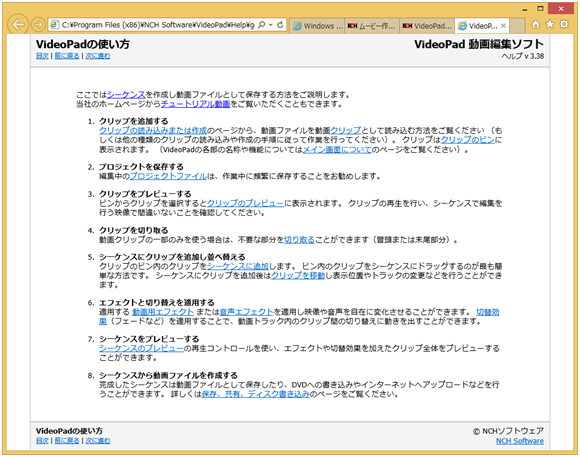Viewport: 580px width, 457px height.
Task: Click the new tab button
Action: click(517, 26)
